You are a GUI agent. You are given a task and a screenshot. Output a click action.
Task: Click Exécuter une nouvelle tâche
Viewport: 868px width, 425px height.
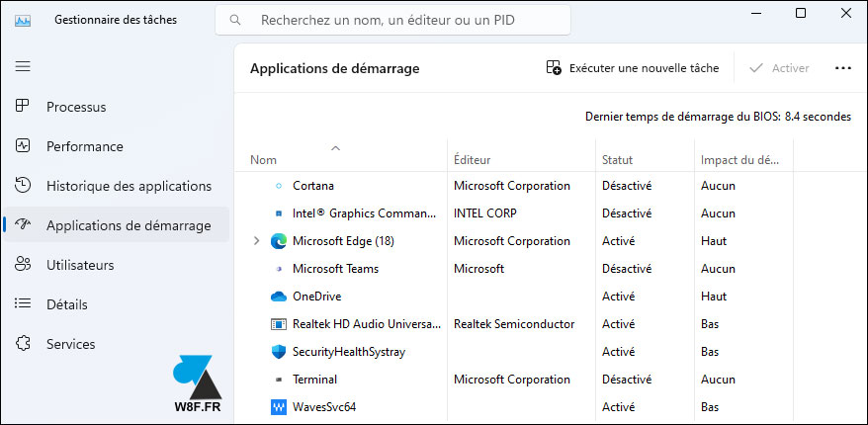pyautogui.click(x=632, y=68)
